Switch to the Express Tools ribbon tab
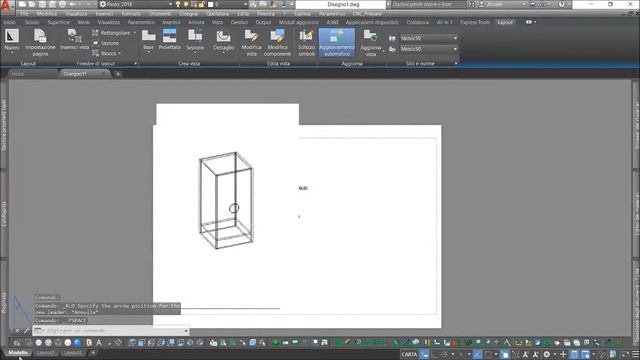 click(x=475, y=22)
